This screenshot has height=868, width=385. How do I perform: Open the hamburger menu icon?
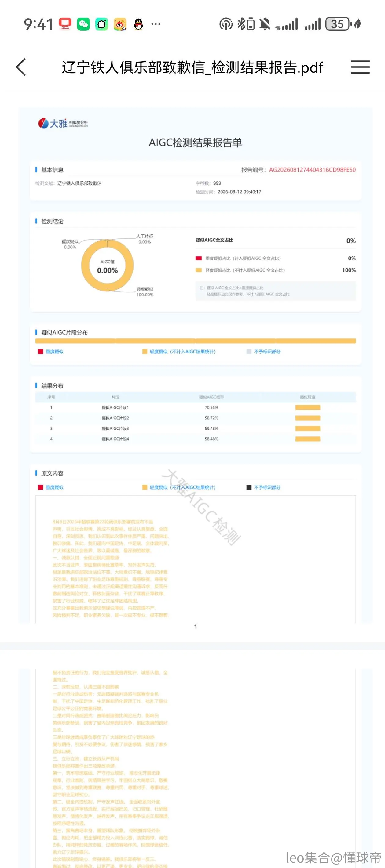point(360,67)
